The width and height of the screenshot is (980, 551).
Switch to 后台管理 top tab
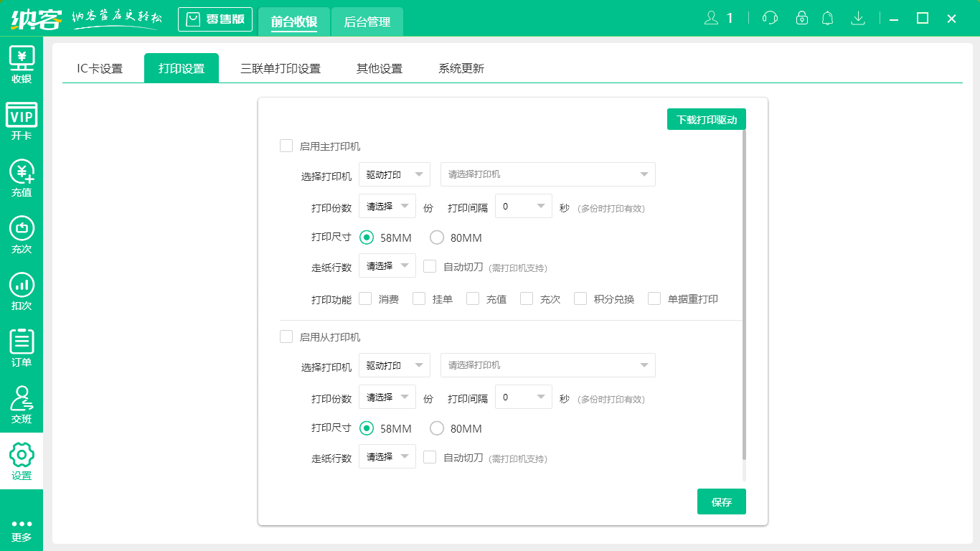click(x=367, y=22)
